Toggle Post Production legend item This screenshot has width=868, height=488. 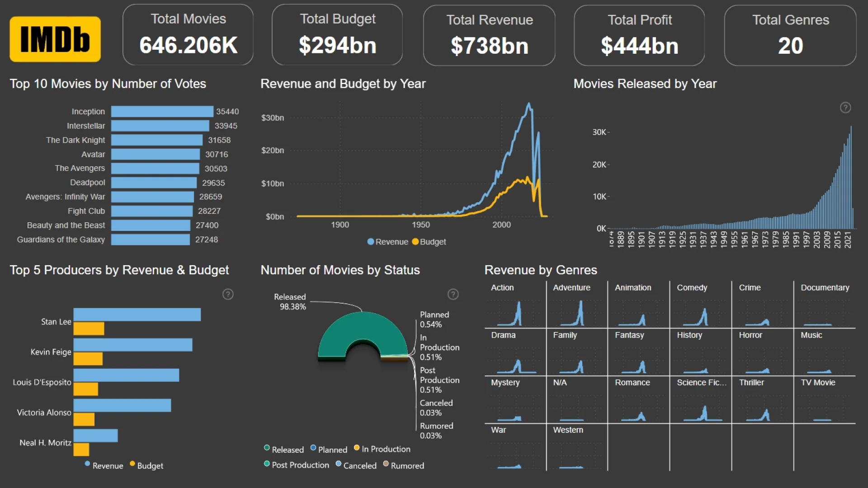click(297, 465)
